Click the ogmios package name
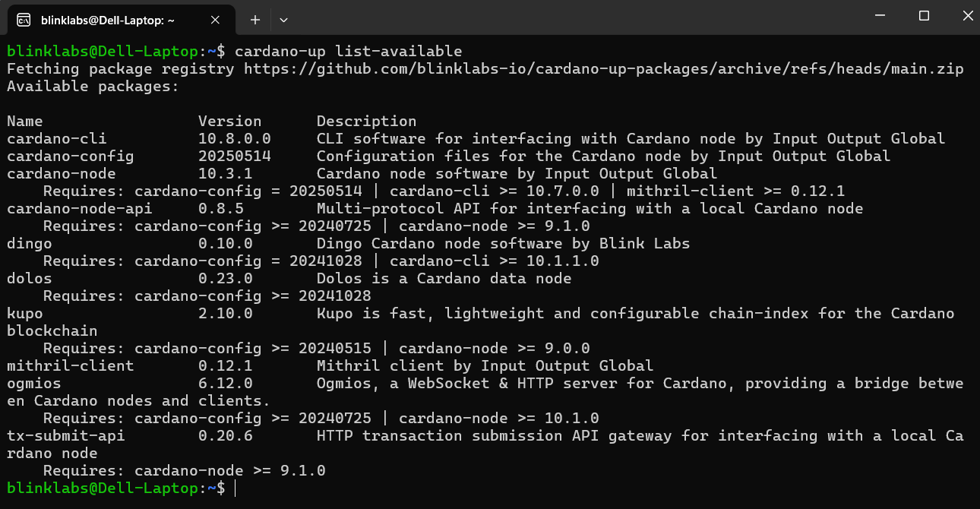This screenshot has height=509, width=980. pyautogui.click(x=34, y=384)
